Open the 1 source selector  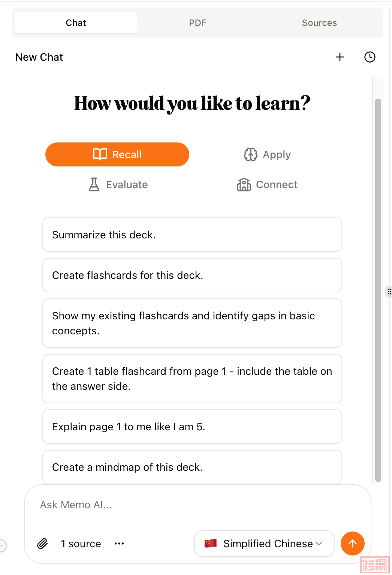81,544
